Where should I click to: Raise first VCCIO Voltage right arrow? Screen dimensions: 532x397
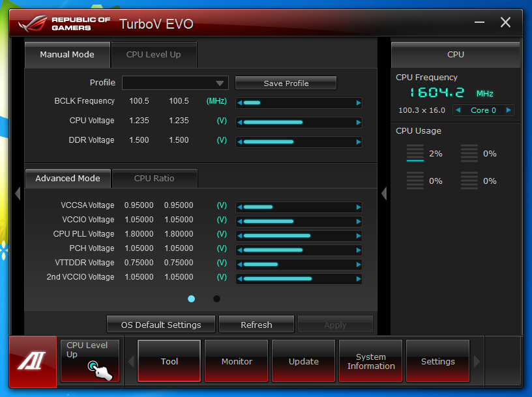tap(359, 222)
